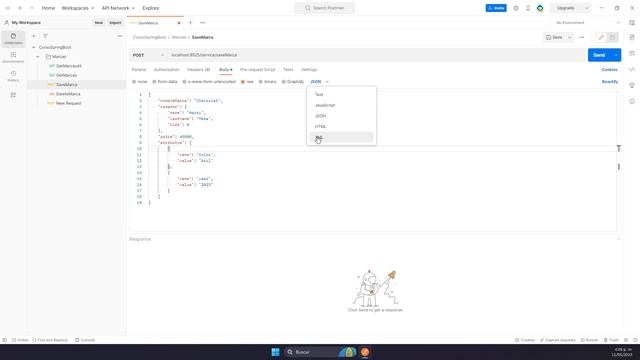Click the collections filter icon
The image size is (640, 360).
[45, 36]
